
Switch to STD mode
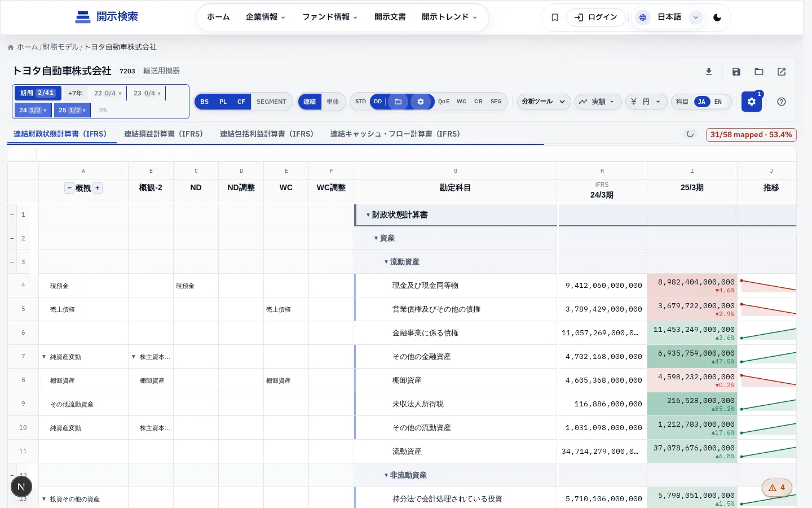(x=361, y=102)
